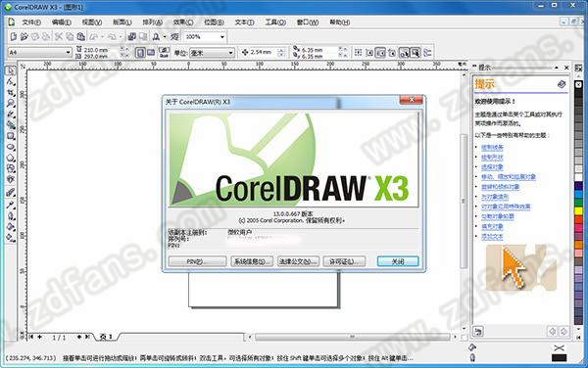
Task: Open the undo history dropdown arrow
Action: click(102, 36)
